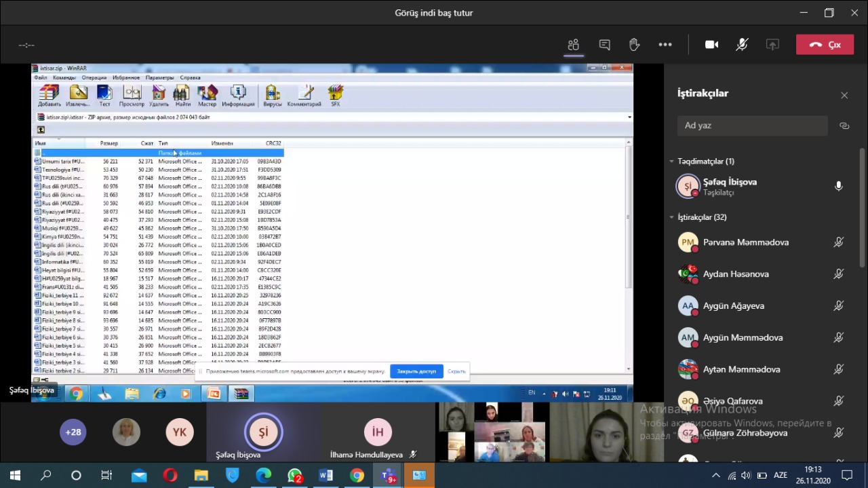The width and height of the screenshot is (868, 488).
Task: Click Aytən Məmmədova's muted mic icon
Action: [x=839, y=369]
